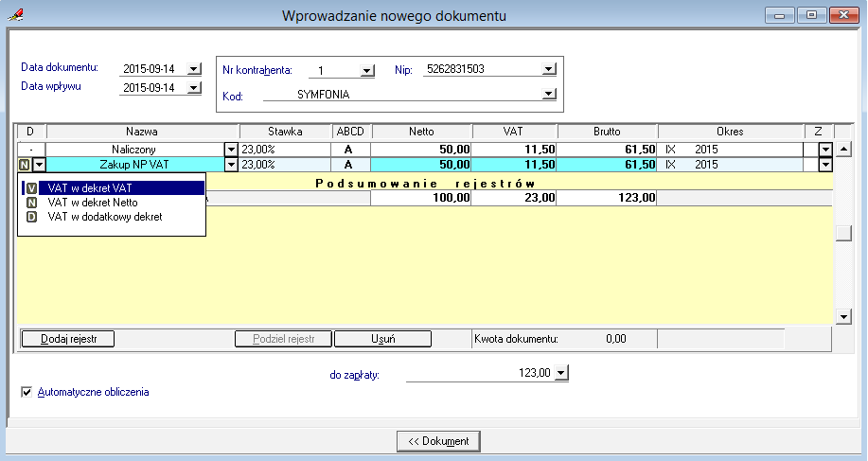Open the do zapłaty amount dropdown
The height and width of the screenshot is (461, 868).
click(560, 373)
